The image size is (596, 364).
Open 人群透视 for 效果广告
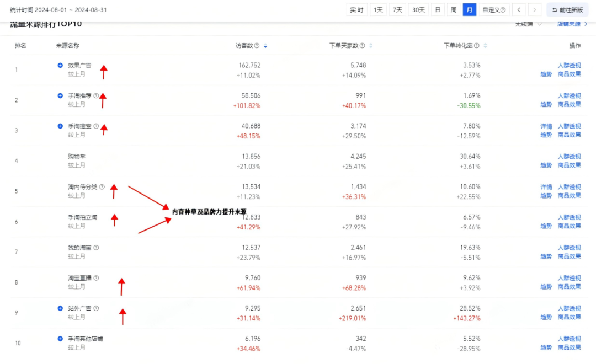tap(569, 65)
